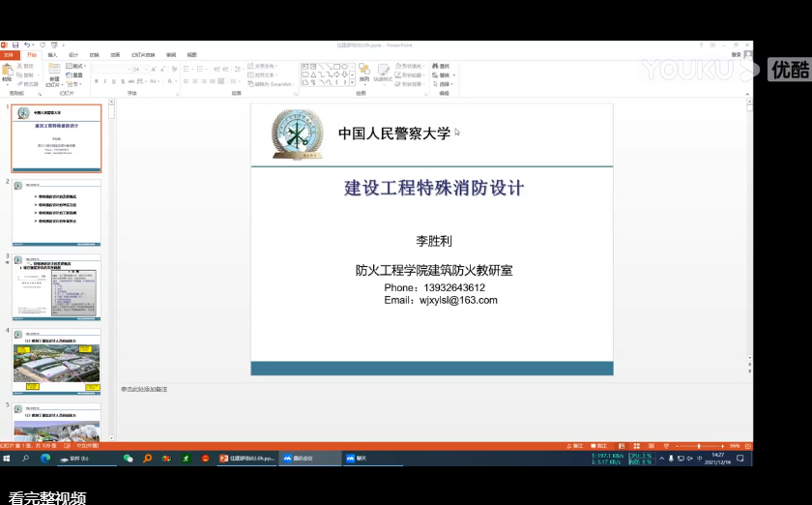Click the zoom slider in status bar
812x505 pixels.
pyautogui.click(x=699, y=446)
